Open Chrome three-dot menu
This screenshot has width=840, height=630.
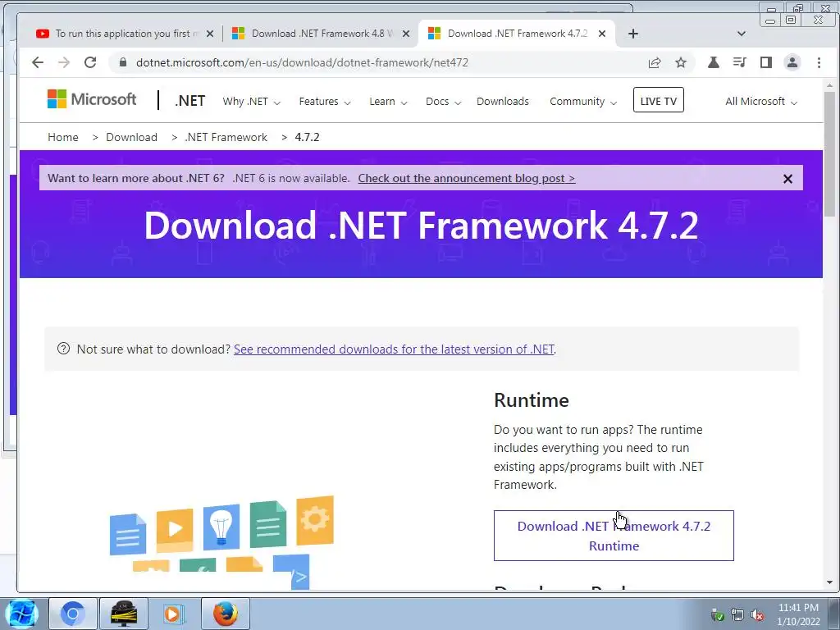(x=819, y=62)
